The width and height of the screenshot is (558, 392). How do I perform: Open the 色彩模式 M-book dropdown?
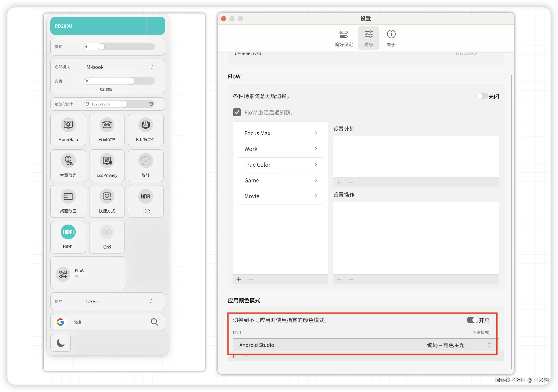tap(151, 67)
